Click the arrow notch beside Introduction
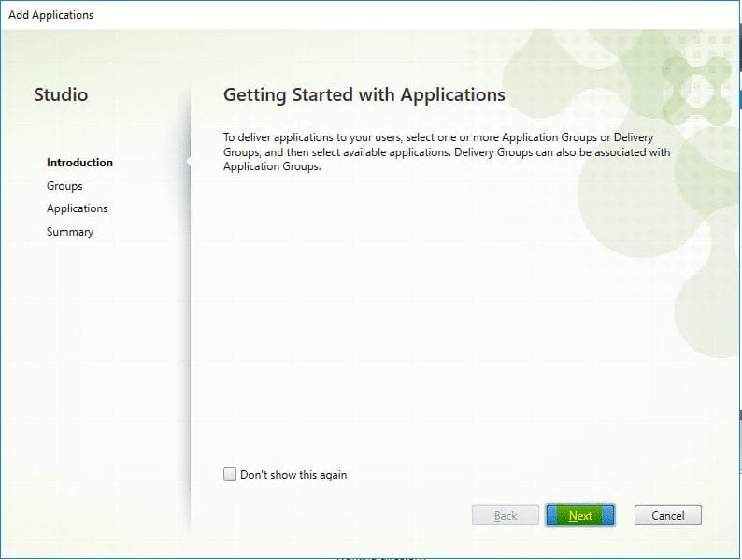 188,163
